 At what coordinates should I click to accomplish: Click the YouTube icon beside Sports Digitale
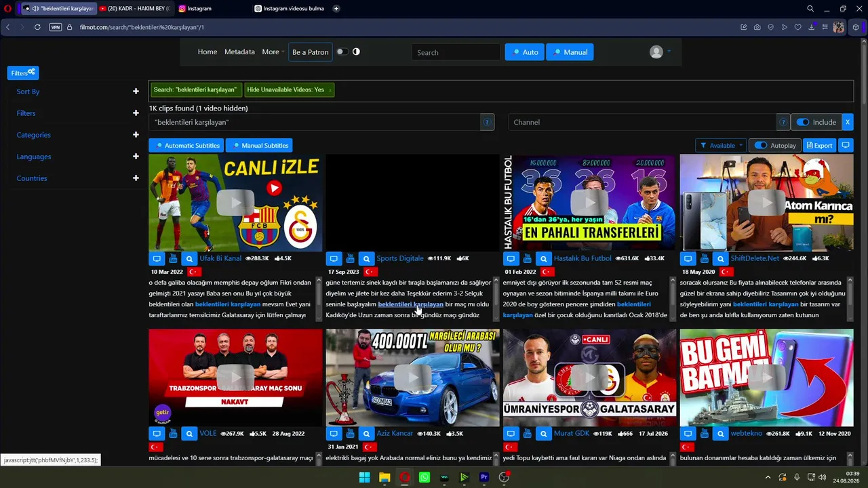350,258
